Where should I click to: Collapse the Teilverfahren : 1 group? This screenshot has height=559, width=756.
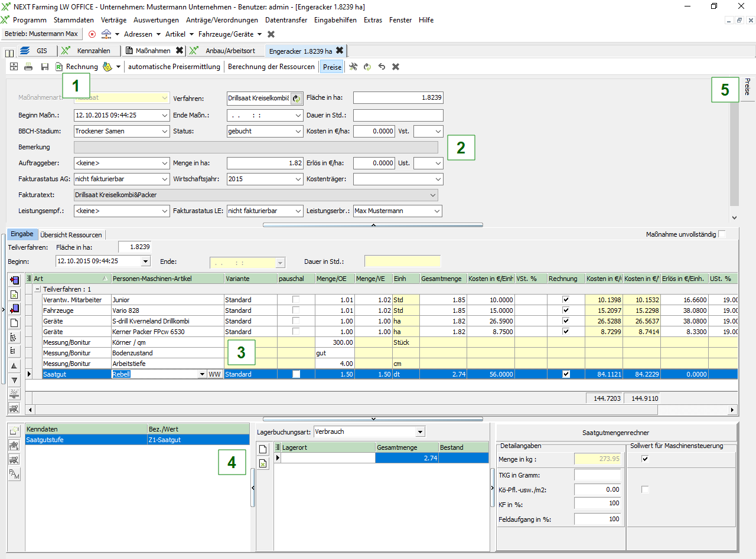coord(37,289)
